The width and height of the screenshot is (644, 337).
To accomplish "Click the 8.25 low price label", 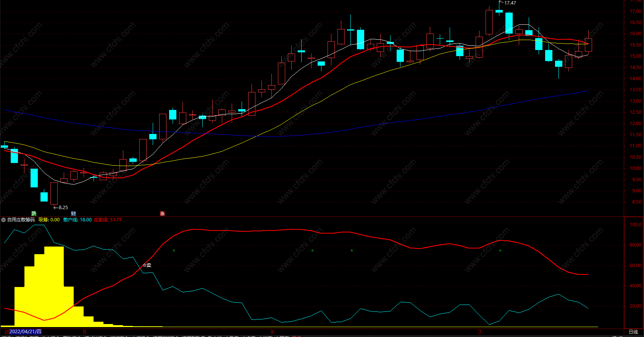I will point(63,208).
